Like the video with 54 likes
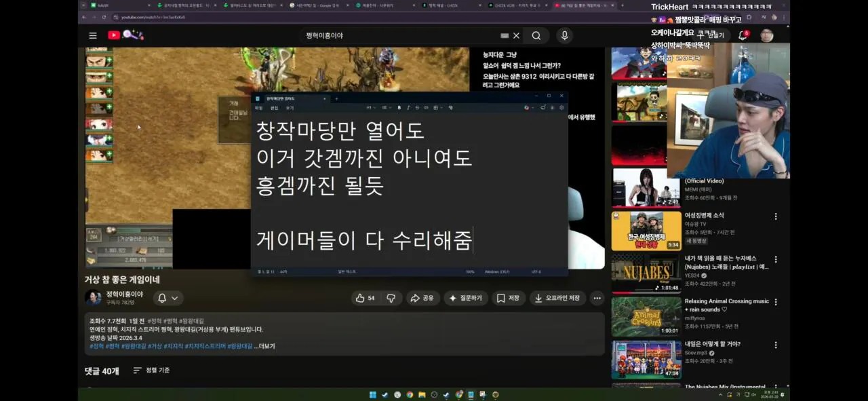The height and width of the screenshot is (401, 868). tap(366, 298)
